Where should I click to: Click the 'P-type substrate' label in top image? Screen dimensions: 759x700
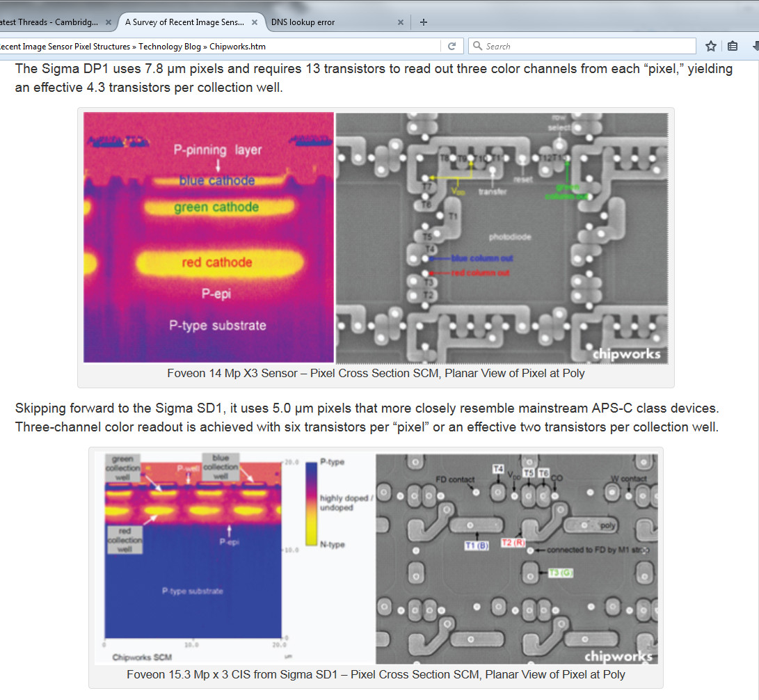[217, 326]
